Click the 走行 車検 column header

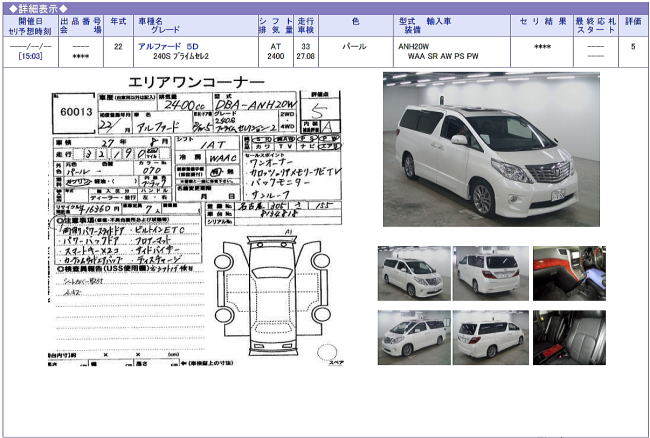[306, 26]
